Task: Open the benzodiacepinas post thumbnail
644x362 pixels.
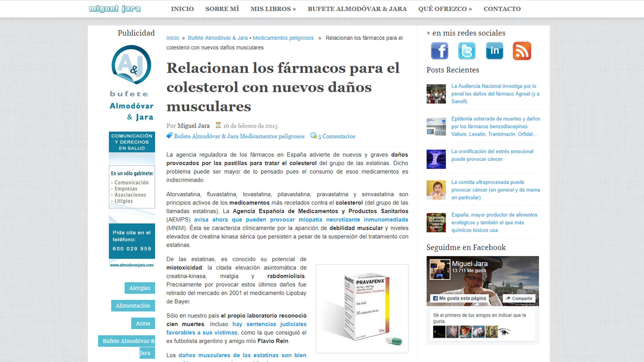Action: 436,126
